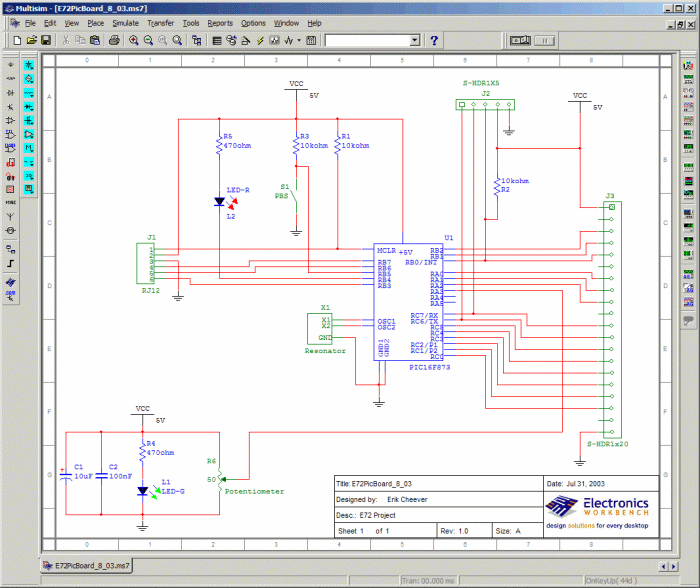Open the Simulate menu
The image size is (700, 588).
[x=125, y=22]
